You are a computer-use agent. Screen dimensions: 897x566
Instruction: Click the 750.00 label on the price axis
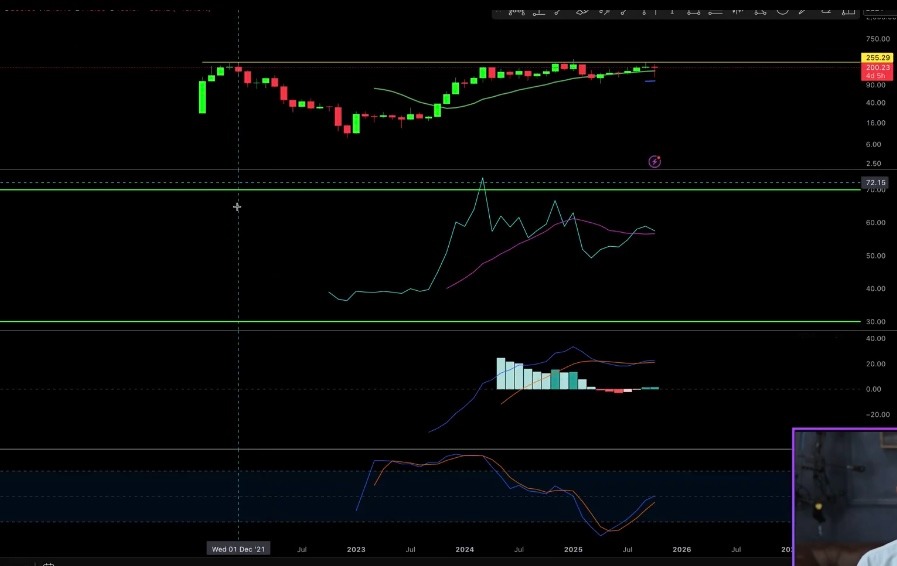coord(876,38)
